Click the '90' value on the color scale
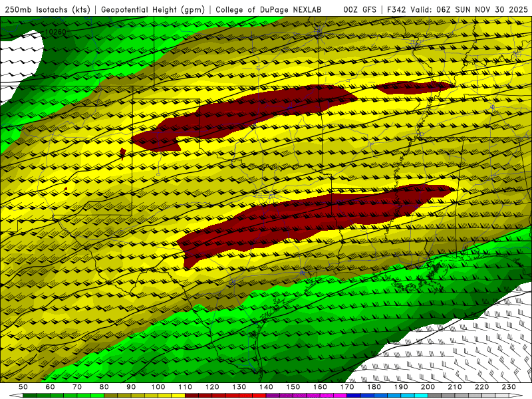 131,387
